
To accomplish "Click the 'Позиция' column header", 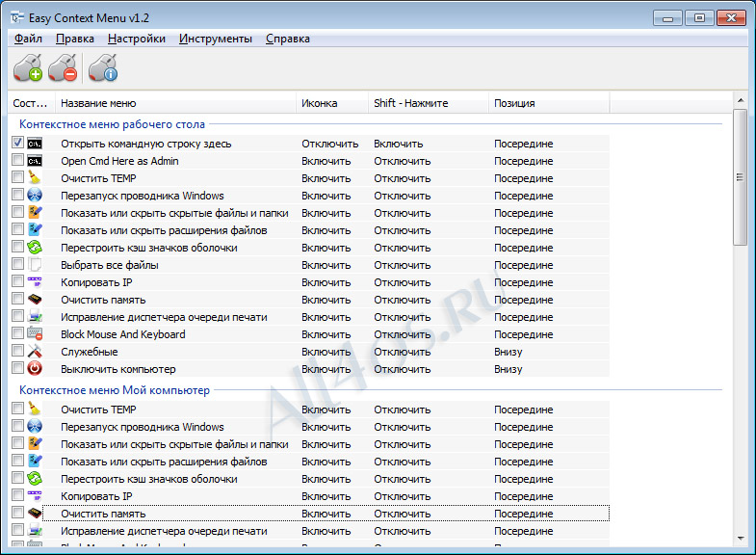I will click(549, 103).
